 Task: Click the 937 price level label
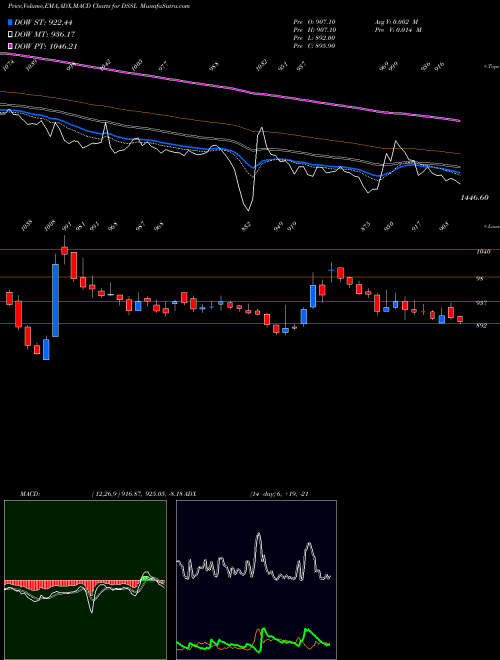[x=482, y=303]
